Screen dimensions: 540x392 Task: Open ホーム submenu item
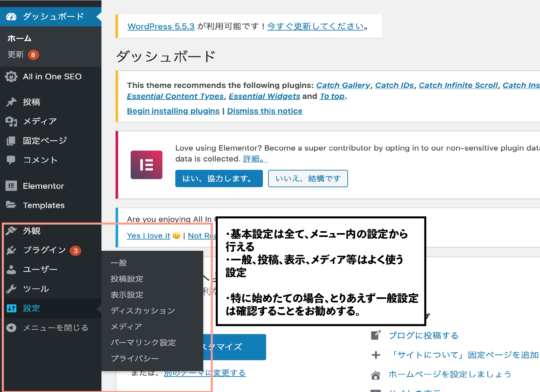click(20, 39)
